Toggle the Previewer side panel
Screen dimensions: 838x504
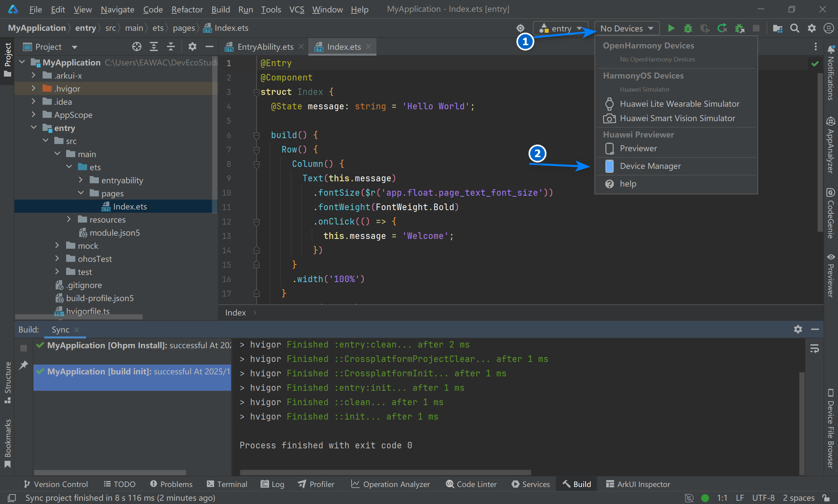830,276
